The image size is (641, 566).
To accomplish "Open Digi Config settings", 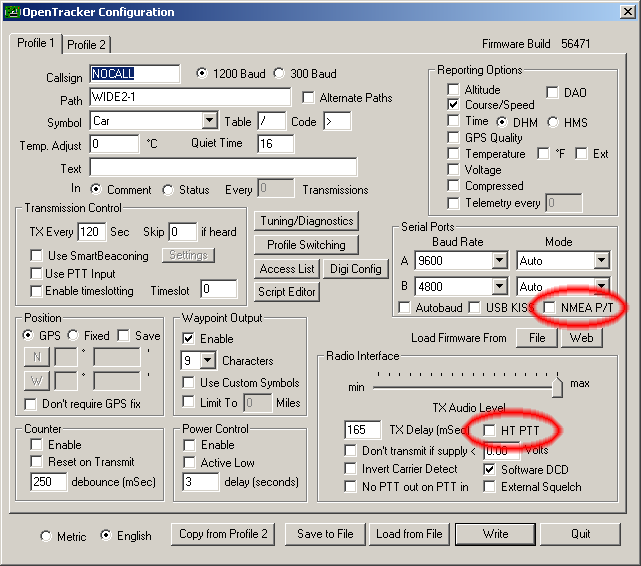I will click(356, 269).
